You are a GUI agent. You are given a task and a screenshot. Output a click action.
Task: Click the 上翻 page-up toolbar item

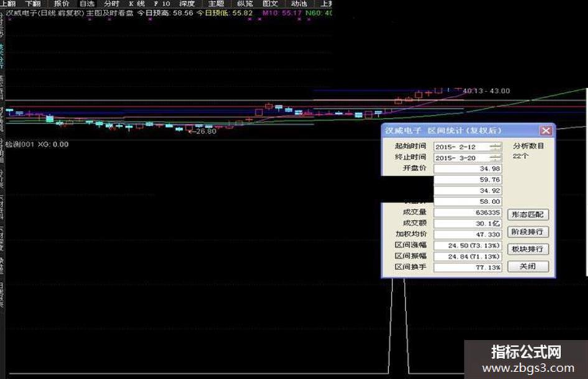[7, 3]
